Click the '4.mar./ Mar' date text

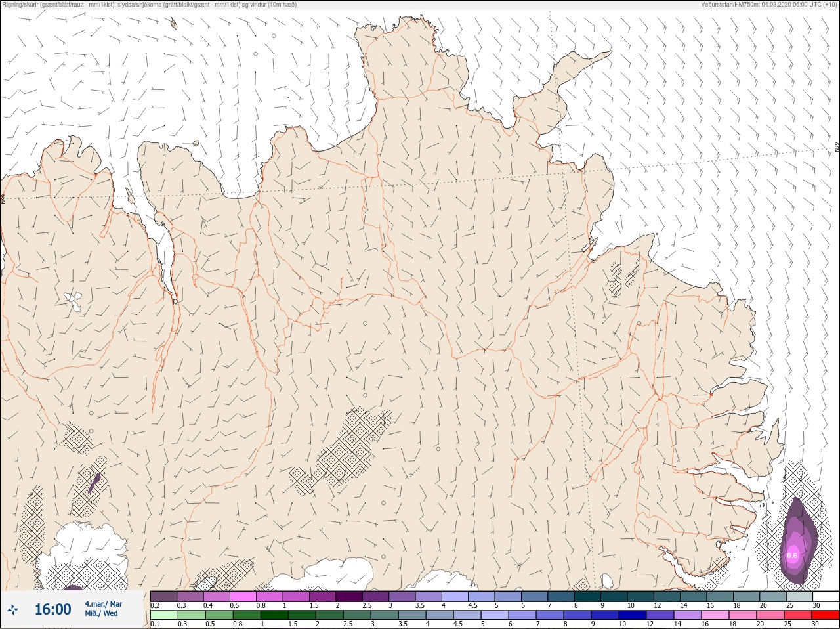(x=103, y=604)
